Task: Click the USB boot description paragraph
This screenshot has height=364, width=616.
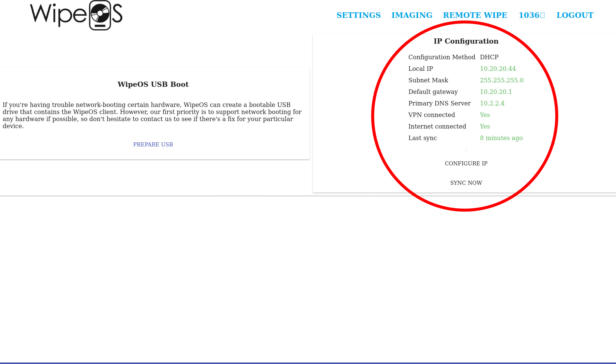Action: (152, 115)
